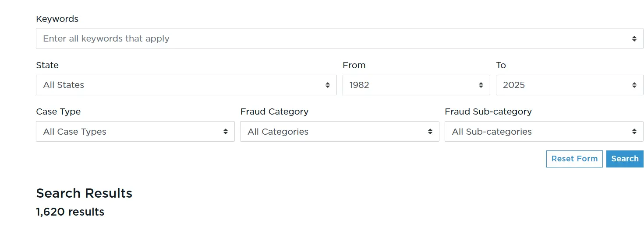The width and height of the screenshot is (644, 230).
Task: Click the arrow icon on the State selector
Action: pos(327,85)
